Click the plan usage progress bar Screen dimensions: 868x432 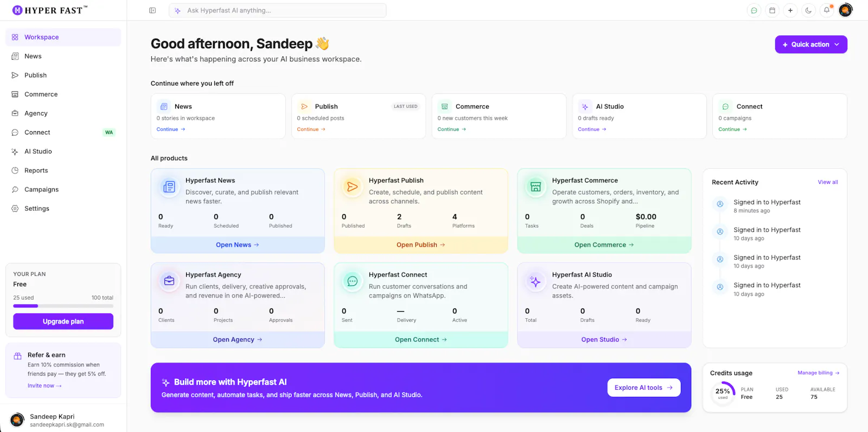pos(63,306)
